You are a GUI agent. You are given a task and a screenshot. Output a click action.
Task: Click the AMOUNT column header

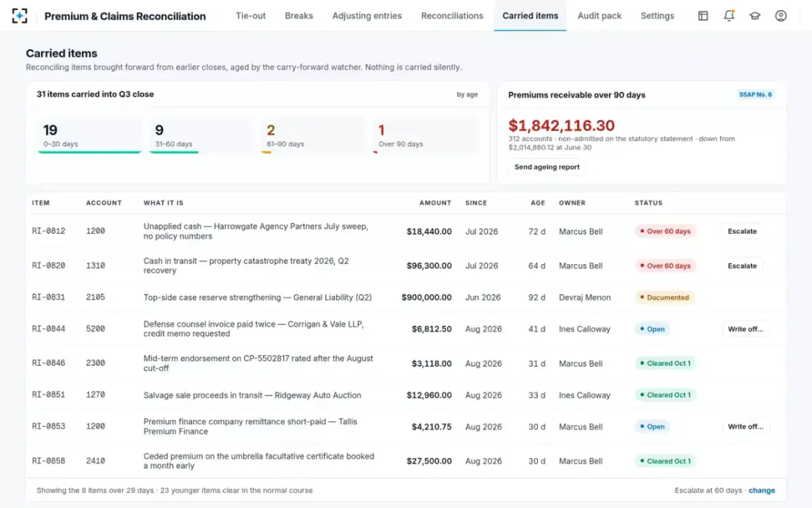[435, 203]
